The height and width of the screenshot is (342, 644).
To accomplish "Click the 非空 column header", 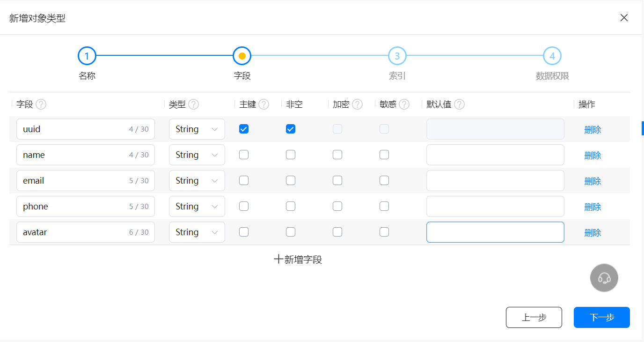I will pyautogui.click(x=294, y=104).
